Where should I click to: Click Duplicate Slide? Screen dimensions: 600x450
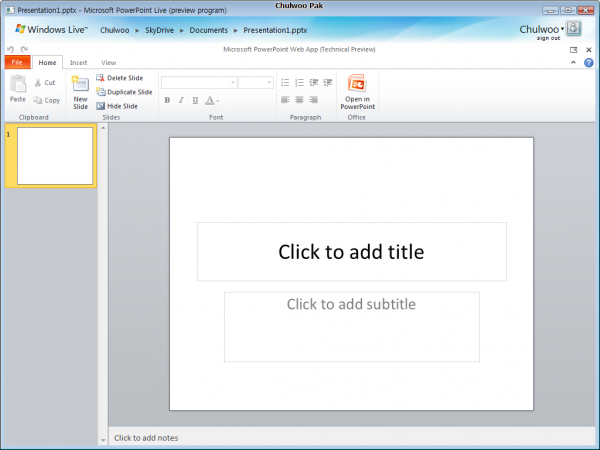point(124,92)
